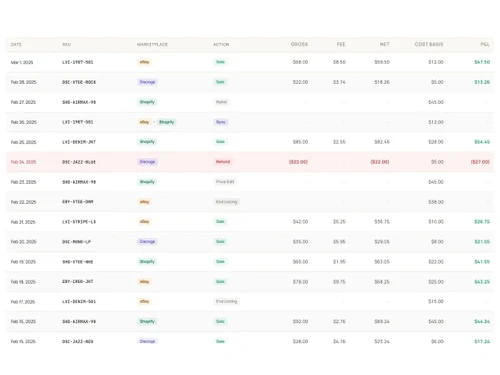
Task: Click the Sale badge in Mar 1 row
Action: coord(220,62)
